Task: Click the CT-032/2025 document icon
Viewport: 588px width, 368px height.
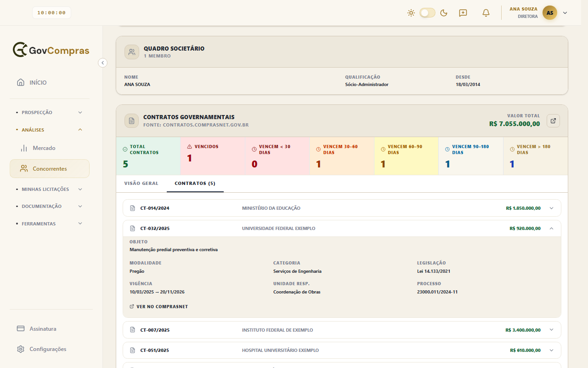Action: pos(133,228)
